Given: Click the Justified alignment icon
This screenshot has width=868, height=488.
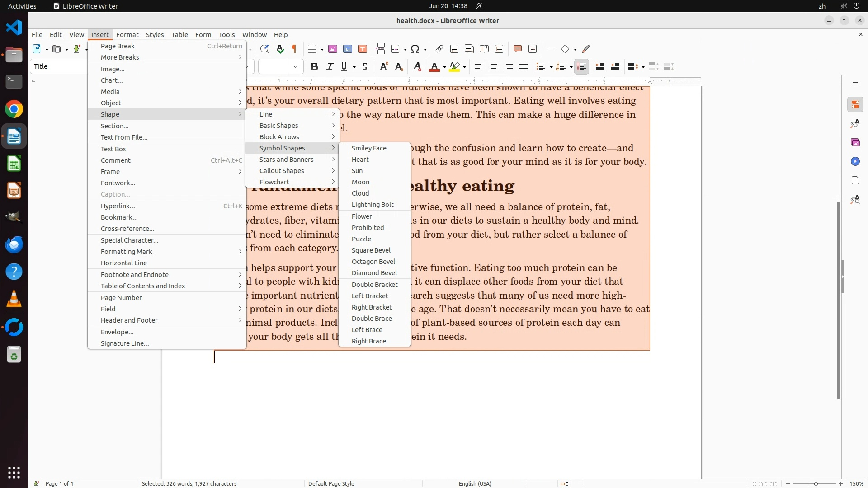Looking at the screenshot, I should (524, 67).
